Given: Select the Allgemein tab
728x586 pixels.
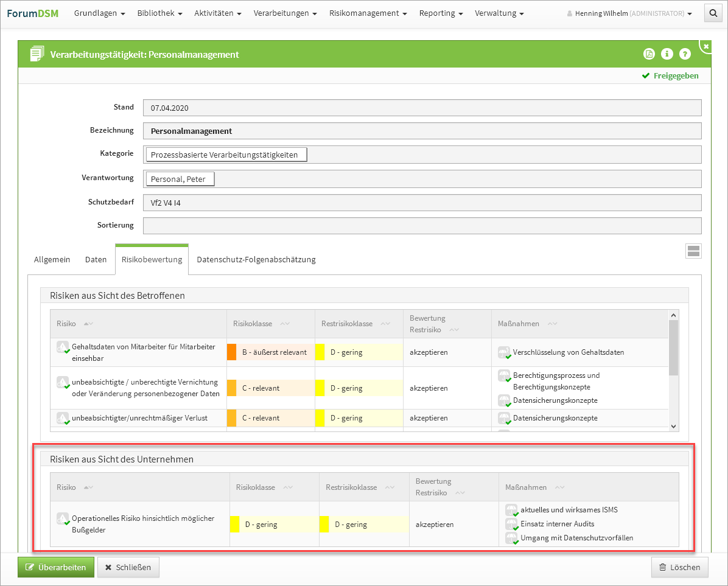Looking at the screenshot, I should (52, 259).
